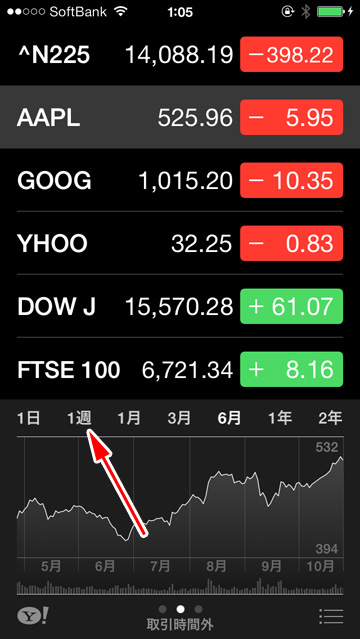Tap the battery indicator icon
Viewport: 360px width, 639px height.
tap(333, 12)
